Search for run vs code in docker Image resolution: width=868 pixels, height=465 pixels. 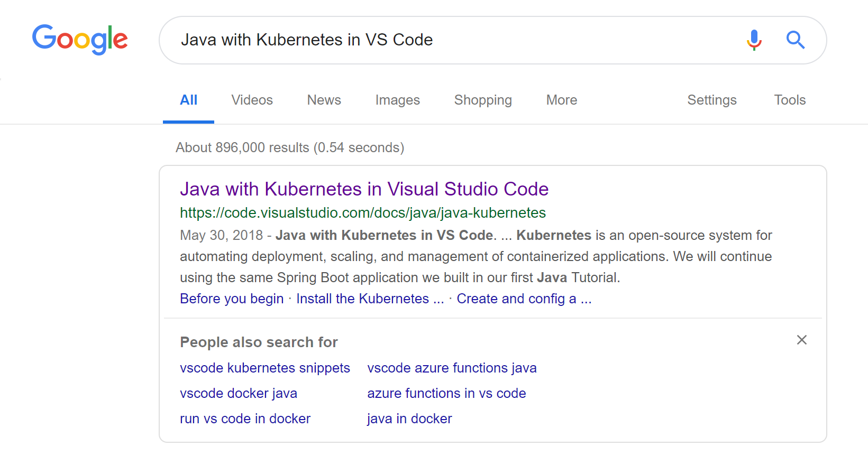(x=245, y=418)
